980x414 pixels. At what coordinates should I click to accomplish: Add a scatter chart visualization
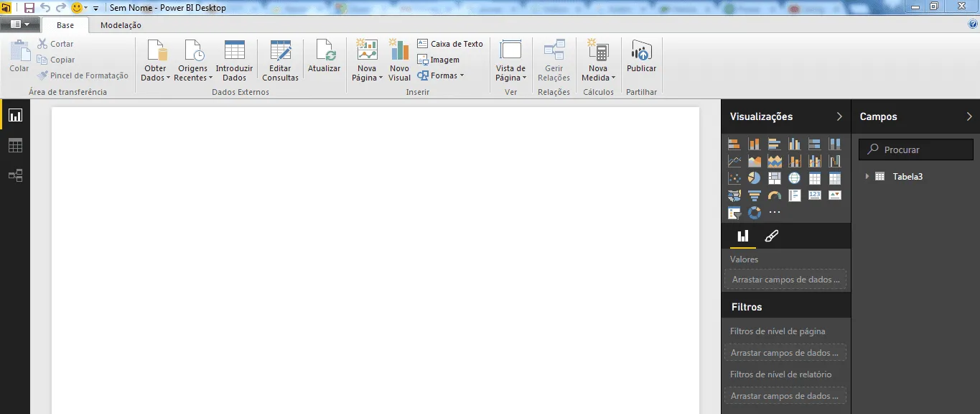734,178
